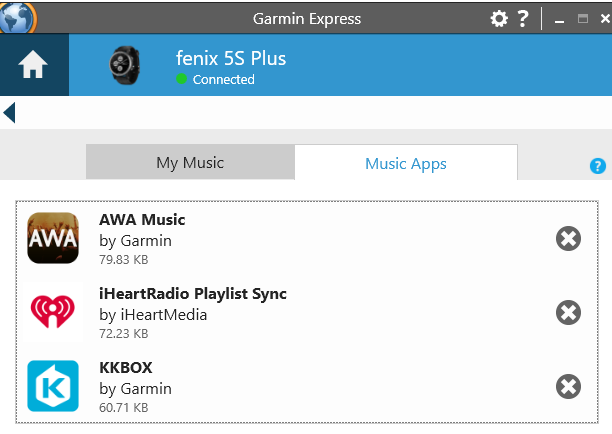Remove the KKBOX app
This screenshot has height=434, width=612.
click(568, 387)
